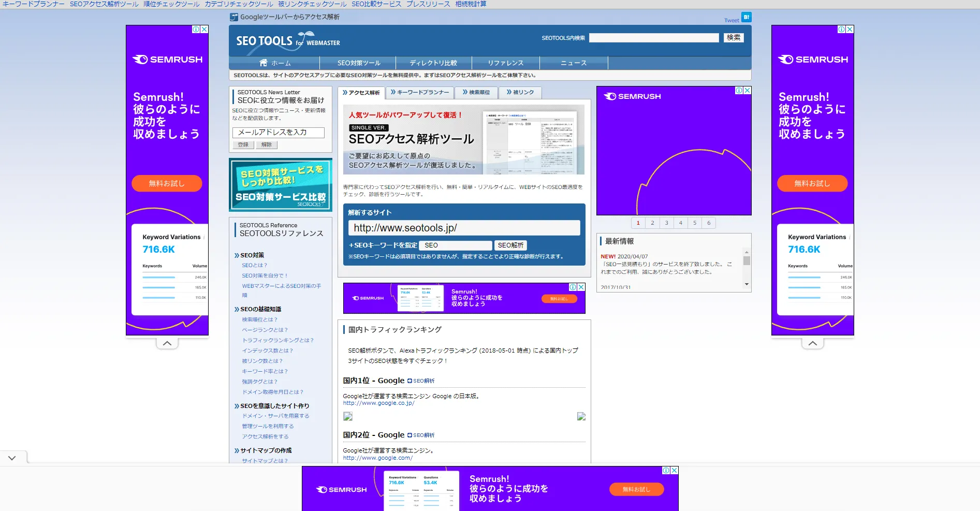The image size is (980, 511).
Task: Open SEOとは？ reference link
Action: [255, 265]
